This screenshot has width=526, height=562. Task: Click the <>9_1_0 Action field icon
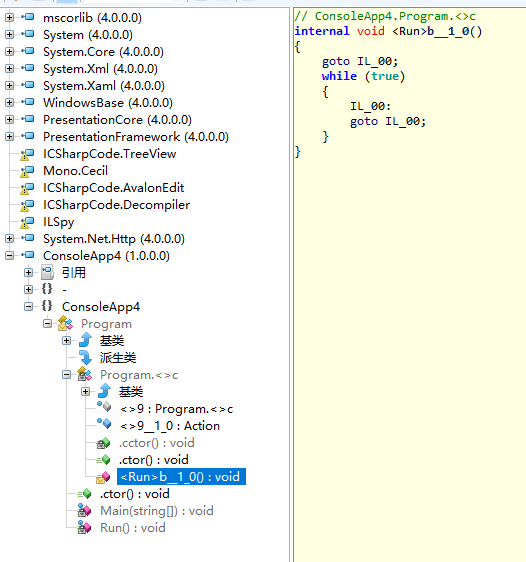(104, 425)
